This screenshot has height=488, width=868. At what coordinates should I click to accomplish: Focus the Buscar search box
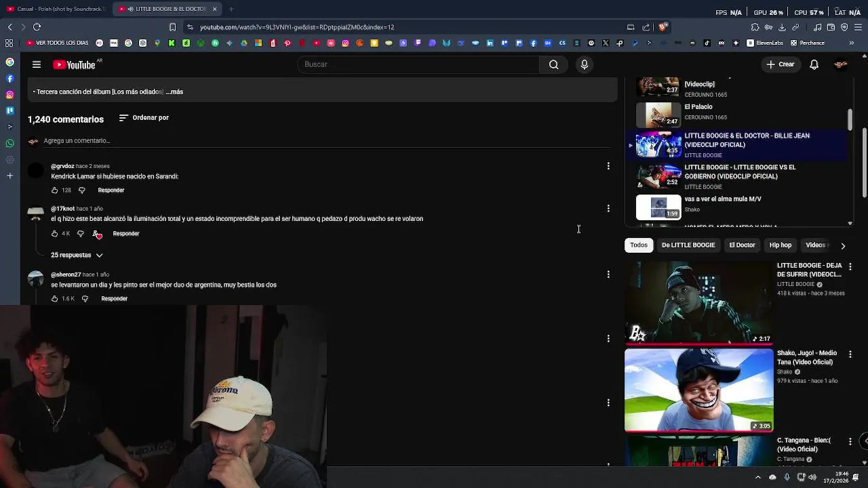click(x=418, y=64)
